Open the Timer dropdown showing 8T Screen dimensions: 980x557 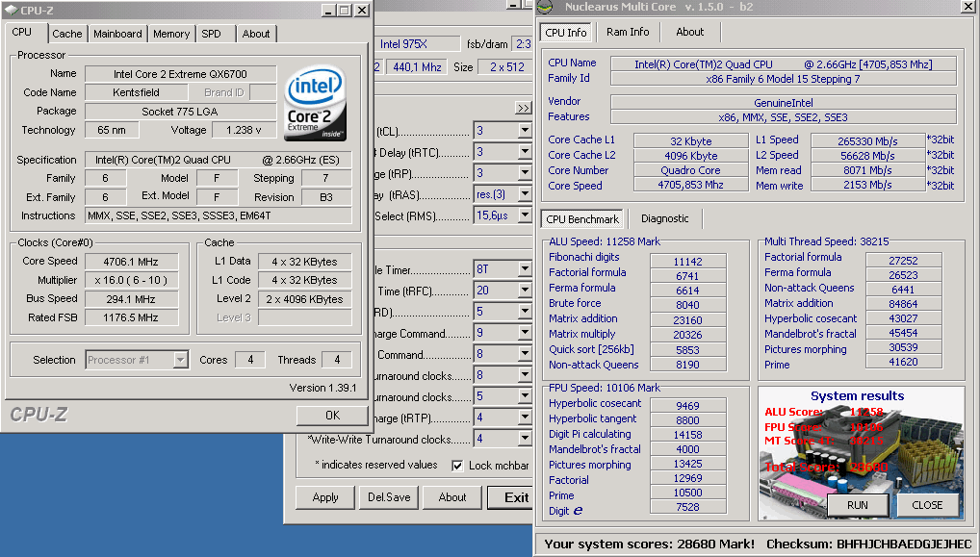click(525, 269)
